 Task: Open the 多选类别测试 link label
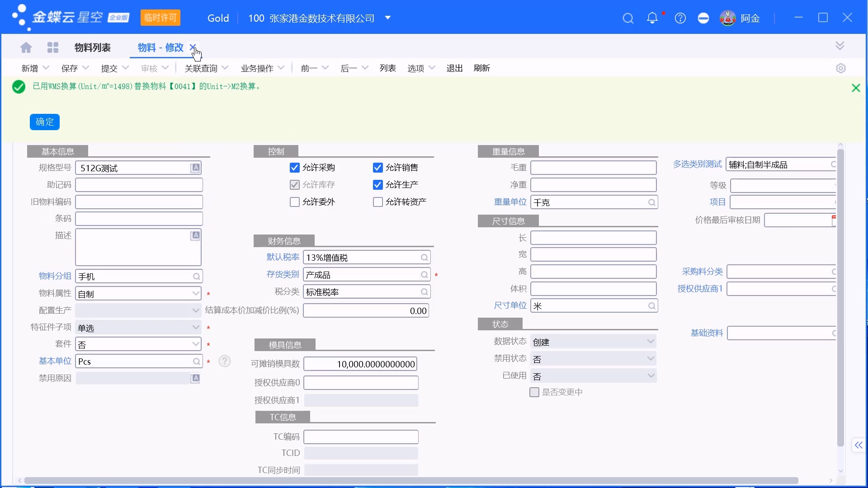coord(697,164)
